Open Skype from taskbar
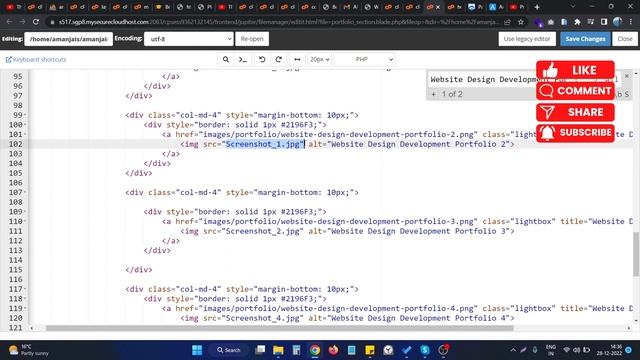Viewport: 640px width, 360px height. (425, 350)
